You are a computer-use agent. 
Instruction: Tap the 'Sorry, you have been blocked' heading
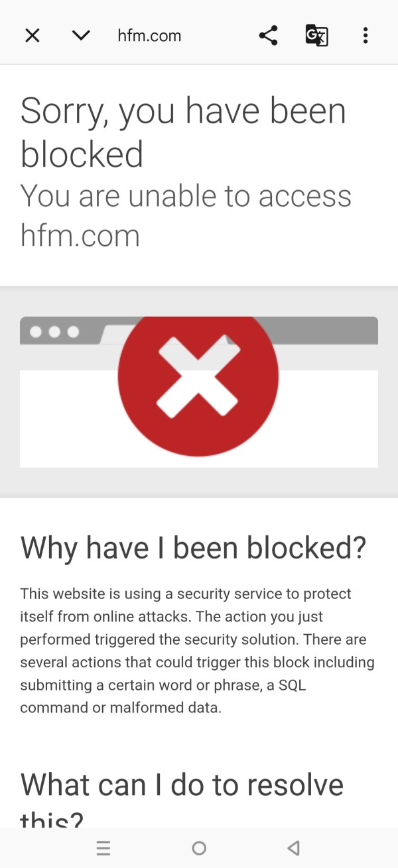coord(183,132)
